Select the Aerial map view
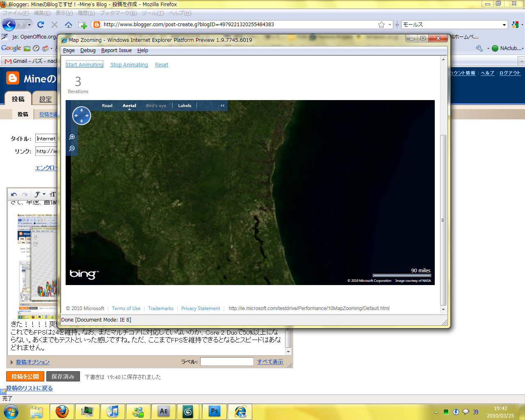This screenshot has width=525, height=420. (x=129, y=105)
